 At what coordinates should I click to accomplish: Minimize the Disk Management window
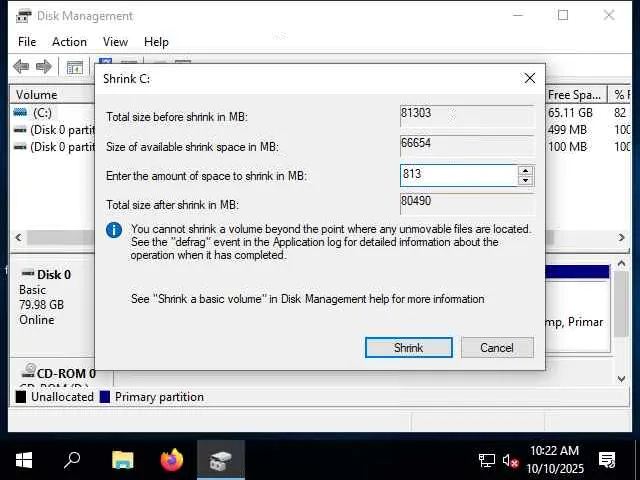point(518,16)
